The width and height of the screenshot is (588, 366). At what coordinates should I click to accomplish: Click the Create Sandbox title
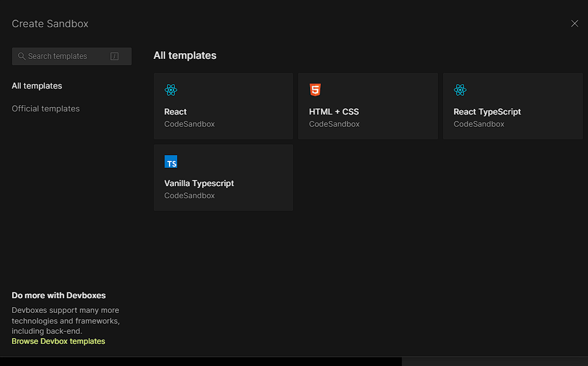[x=49, y=23]
